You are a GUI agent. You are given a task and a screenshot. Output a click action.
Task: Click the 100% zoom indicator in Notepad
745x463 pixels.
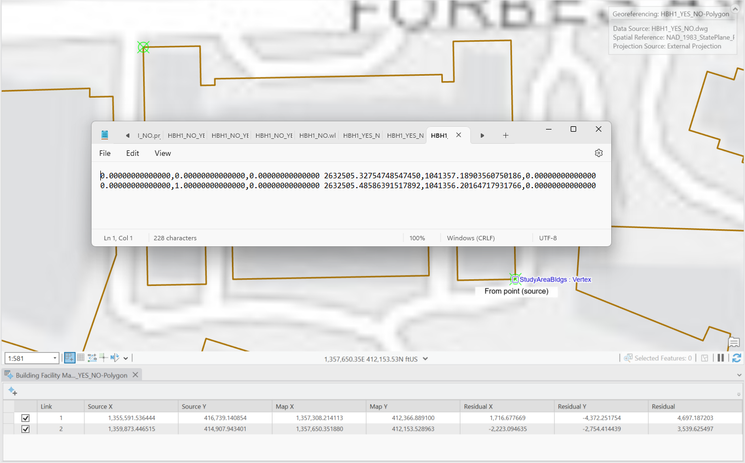pyautogui.click(x=417, y=238)
